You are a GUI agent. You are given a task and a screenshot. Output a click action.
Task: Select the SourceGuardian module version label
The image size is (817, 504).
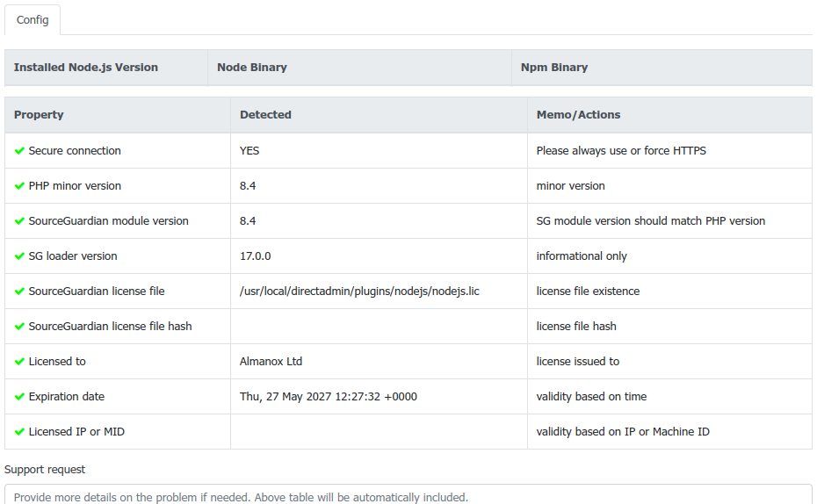pos(108,221)
